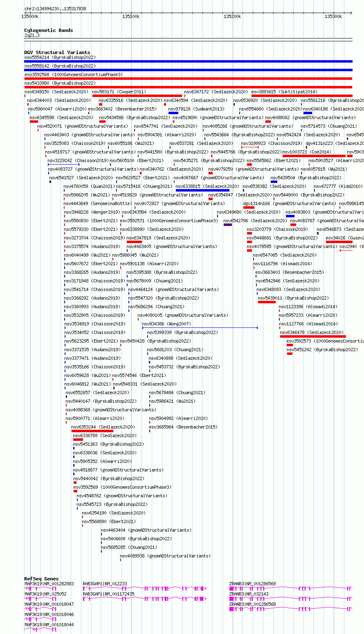
Task: Click the chr2:134994230..135317838 coordinates
Action: (x=55, y=9)
